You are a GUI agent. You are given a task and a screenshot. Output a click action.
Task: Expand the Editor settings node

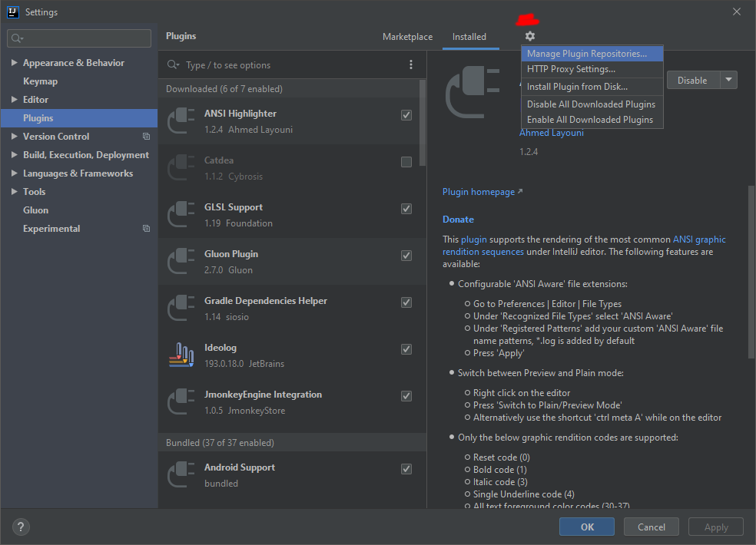pos(15,99)
